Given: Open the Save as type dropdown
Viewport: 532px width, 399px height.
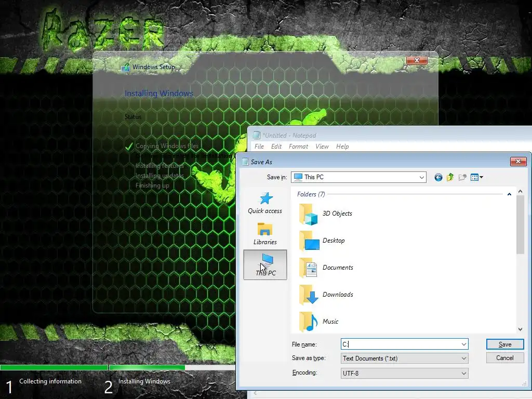Looking at the screenshot, I should click(x=463, y=358).
